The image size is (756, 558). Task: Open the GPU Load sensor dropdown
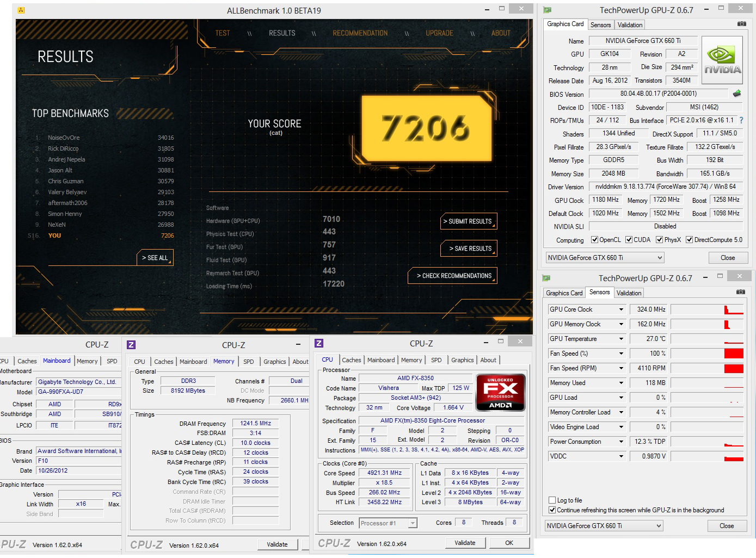(x=621, y=398)
